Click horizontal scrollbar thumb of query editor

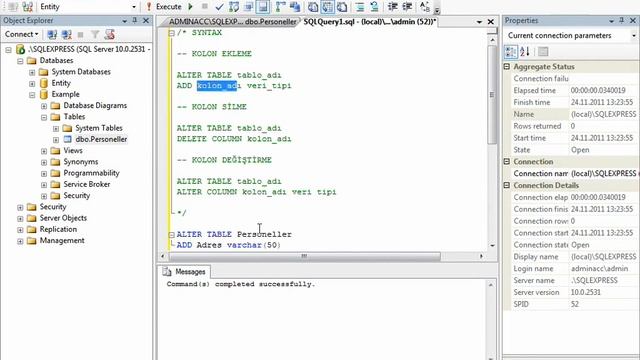pyautogui.click(x=304, y=256)
